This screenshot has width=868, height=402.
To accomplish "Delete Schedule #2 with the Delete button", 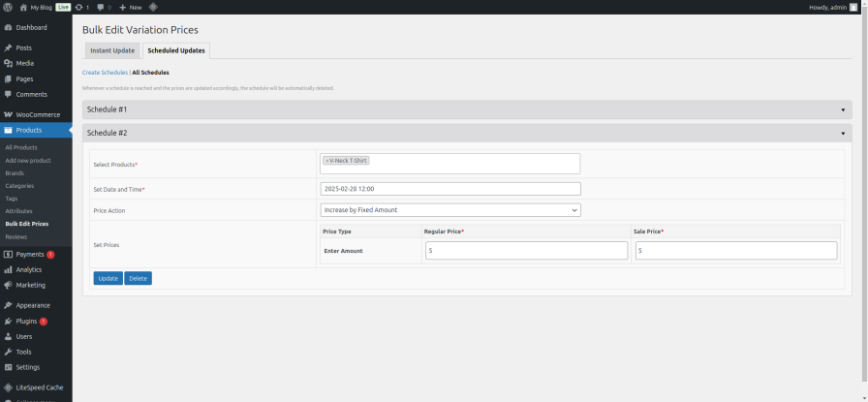I will (138, 278).
